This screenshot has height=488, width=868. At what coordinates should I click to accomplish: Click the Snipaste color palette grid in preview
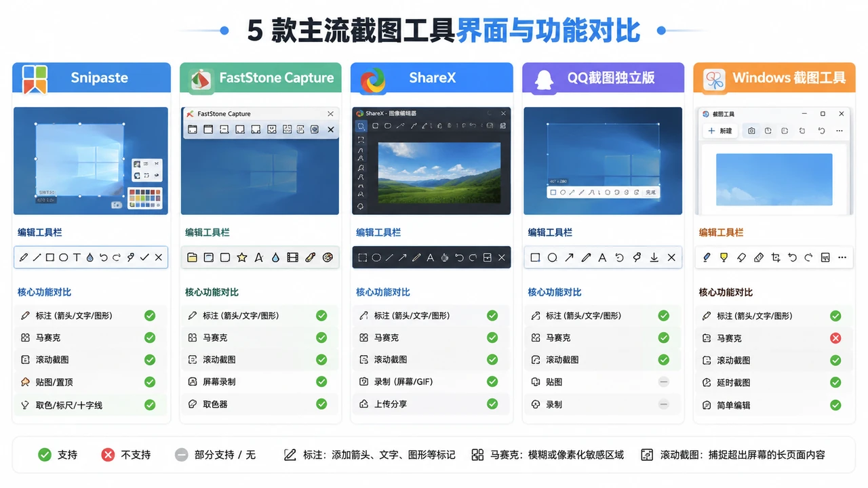tap(145, 199)
